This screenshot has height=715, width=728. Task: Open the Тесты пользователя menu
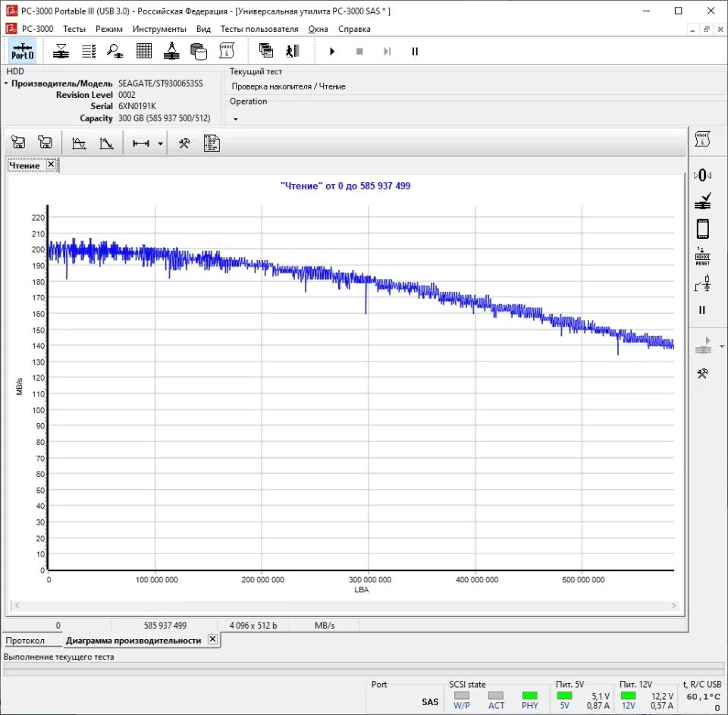259,29
